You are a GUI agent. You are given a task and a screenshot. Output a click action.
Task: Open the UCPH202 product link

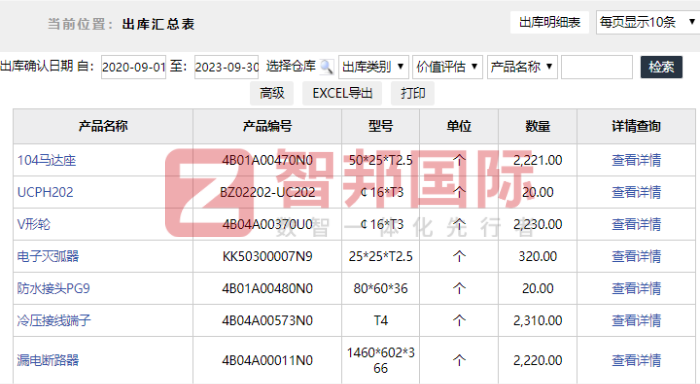click(45, 192)
